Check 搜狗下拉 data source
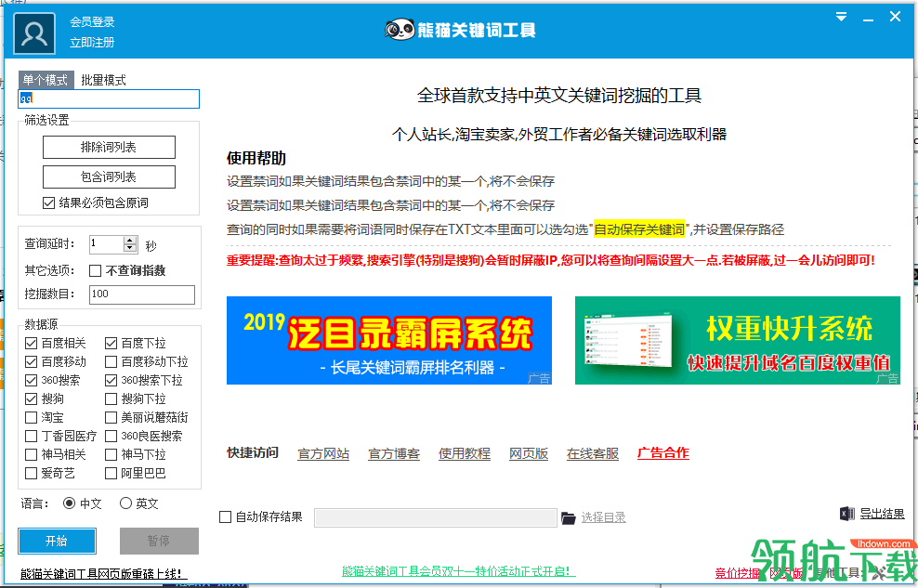This screenshot has height=588, width=918. [111, 399]
